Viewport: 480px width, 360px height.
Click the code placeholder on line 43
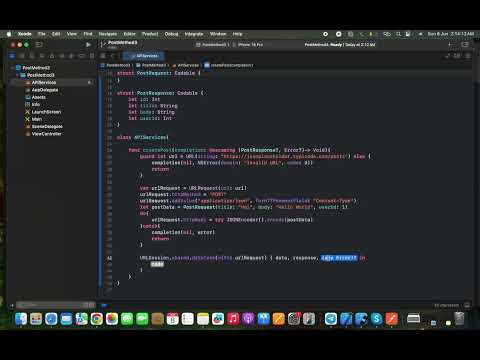coord(157,264)
